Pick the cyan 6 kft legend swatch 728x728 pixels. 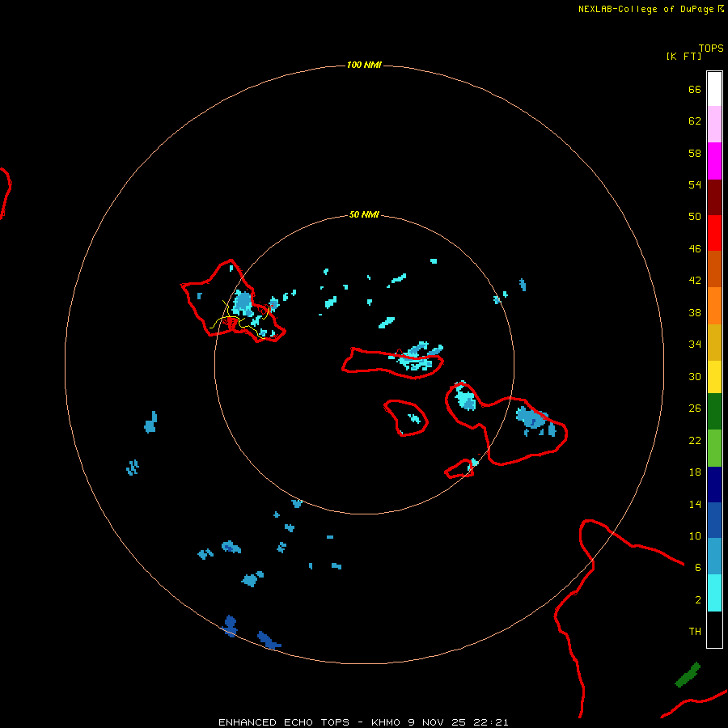point(714,593)
